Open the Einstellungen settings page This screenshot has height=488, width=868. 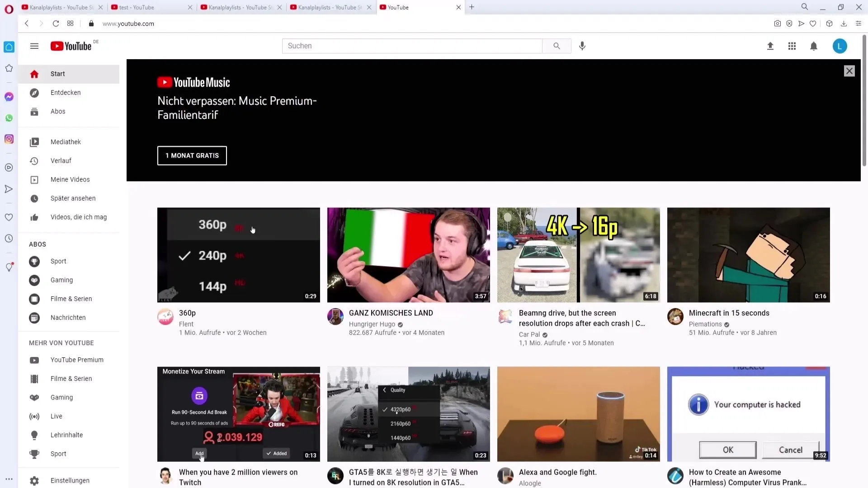70,480
